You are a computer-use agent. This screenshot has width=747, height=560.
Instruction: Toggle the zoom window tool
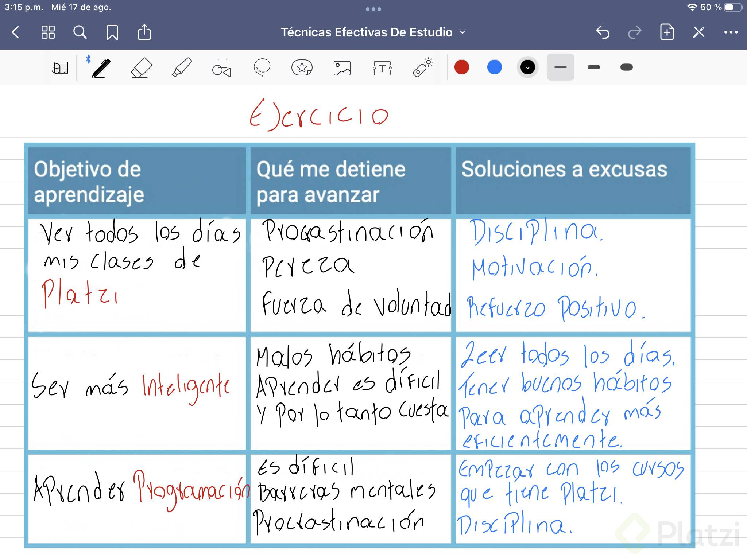[61, 68]
